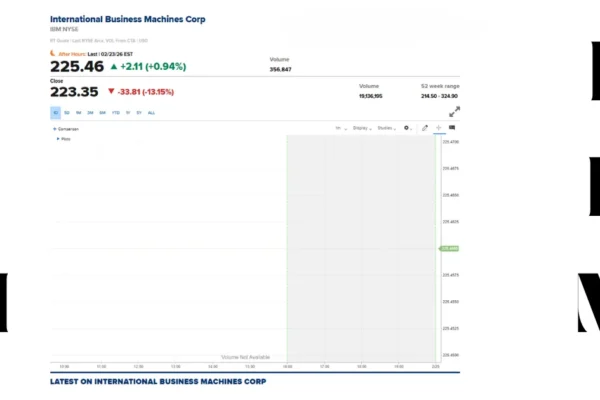This screenshot has width=600, height=400.
Task: Expand the chart to full screen
Action: [454, 111]
